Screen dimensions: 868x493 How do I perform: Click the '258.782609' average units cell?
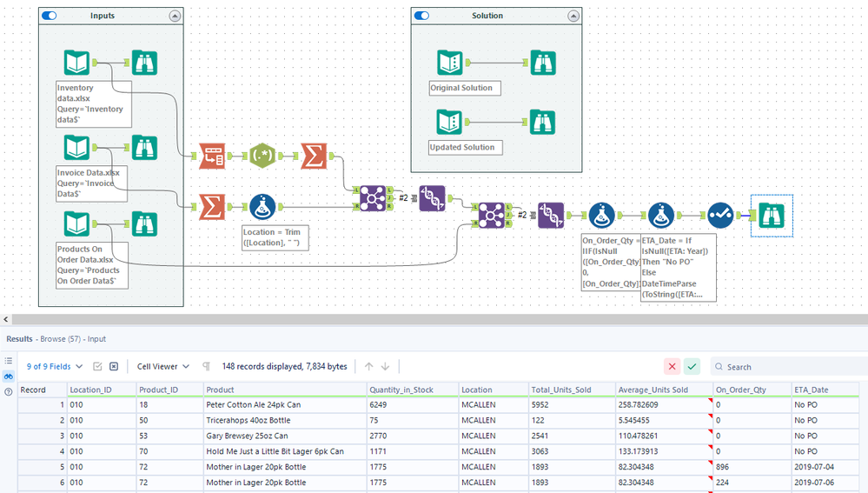665,405
